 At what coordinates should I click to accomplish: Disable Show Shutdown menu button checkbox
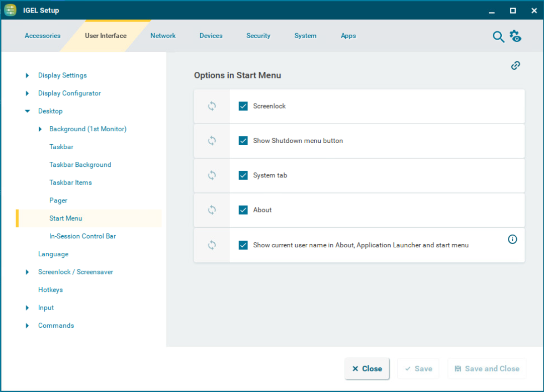(243, 141)
